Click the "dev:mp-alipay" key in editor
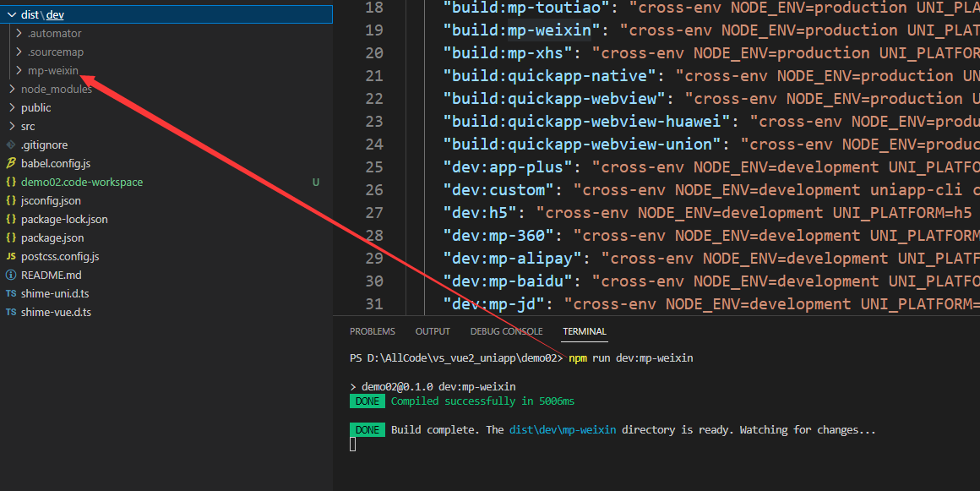Viewport: 980px width, 491px height. tap(513, 259)
